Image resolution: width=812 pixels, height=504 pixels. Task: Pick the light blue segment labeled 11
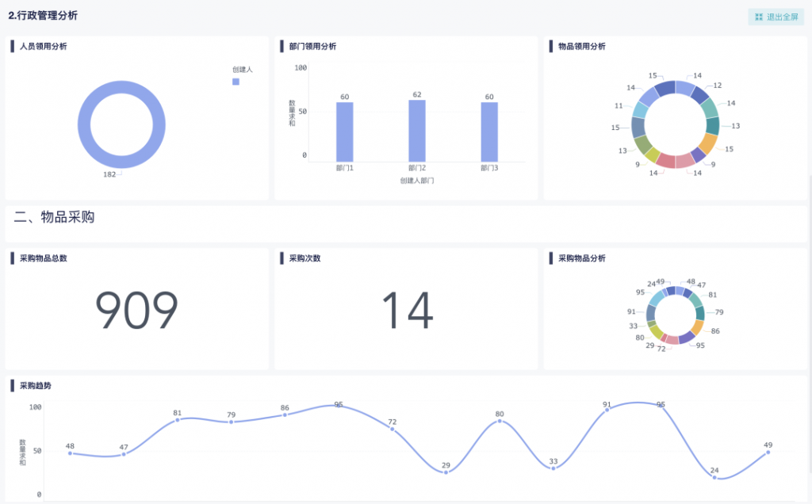639,109
